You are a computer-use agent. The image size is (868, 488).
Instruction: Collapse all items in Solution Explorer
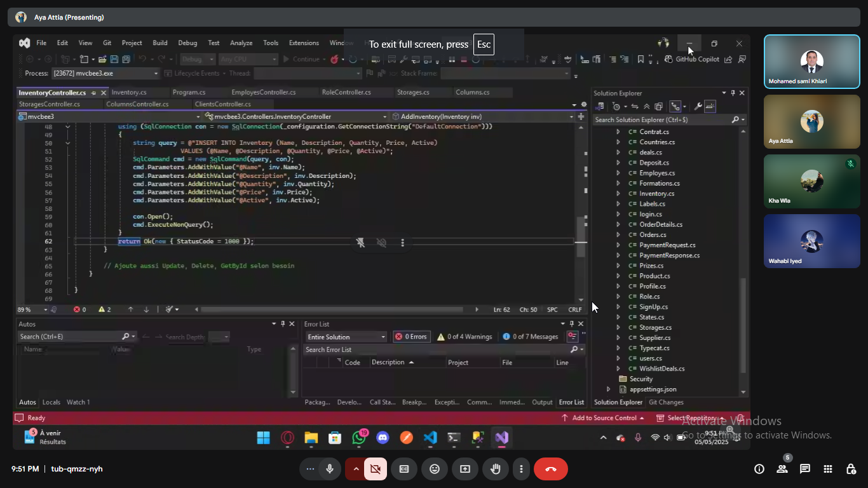point(646,107)
